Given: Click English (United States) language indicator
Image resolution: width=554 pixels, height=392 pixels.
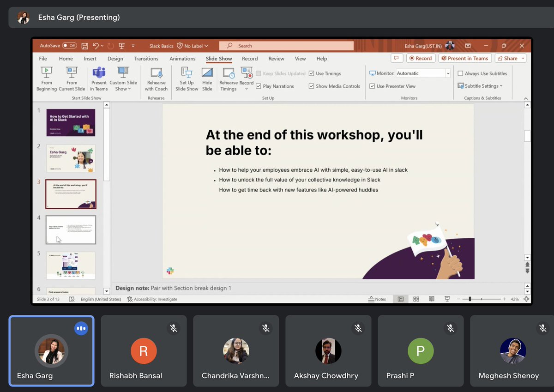Looking at the screenshot, I should [101, 299].
